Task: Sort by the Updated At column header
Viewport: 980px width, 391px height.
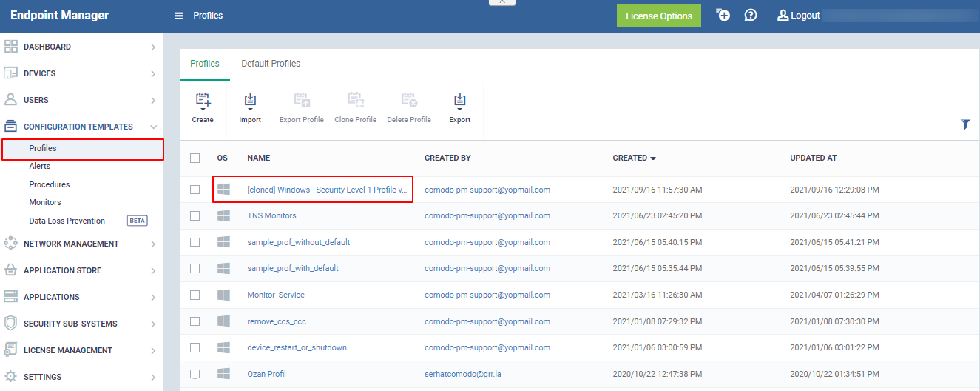Action: 814,158
